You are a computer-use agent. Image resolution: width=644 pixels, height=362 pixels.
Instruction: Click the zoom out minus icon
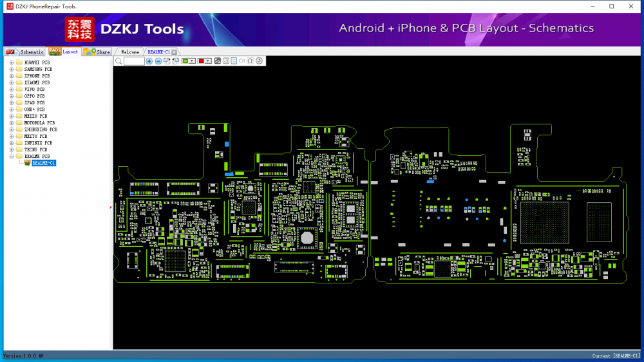point(158,61)
